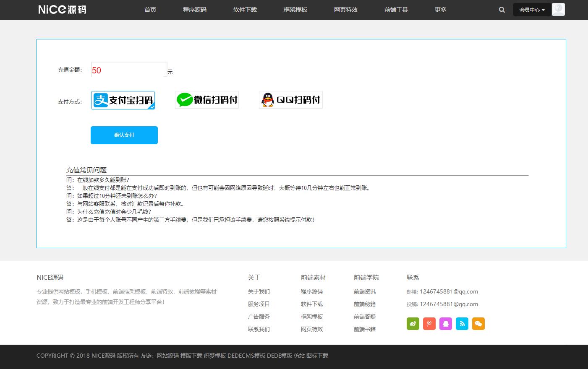The height and width of the screenshot is (369, 588).
Task: Click the 确认支付 button
Action: [124, 135]
